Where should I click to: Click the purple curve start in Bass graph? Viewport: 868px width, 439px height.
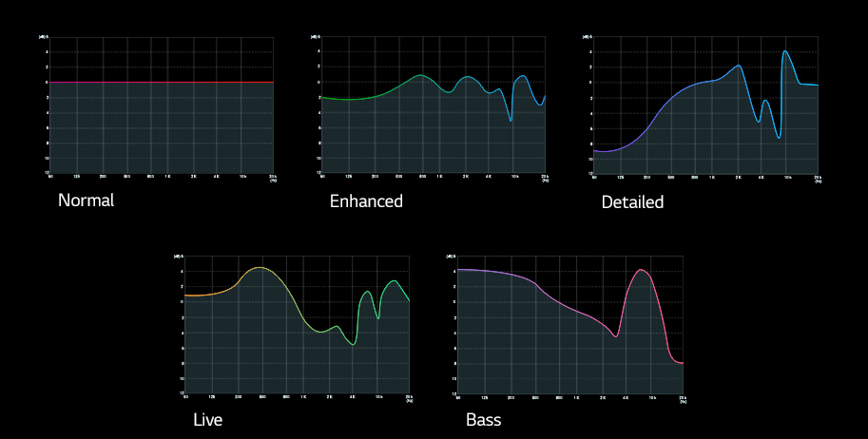click(460, 271)
